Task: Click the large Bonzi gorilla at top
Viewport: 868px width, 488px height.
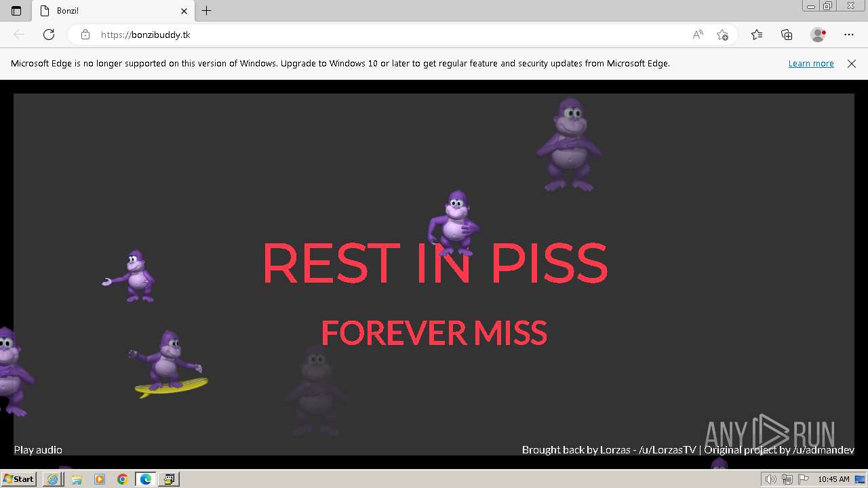Action: click(x=568, y=144)
